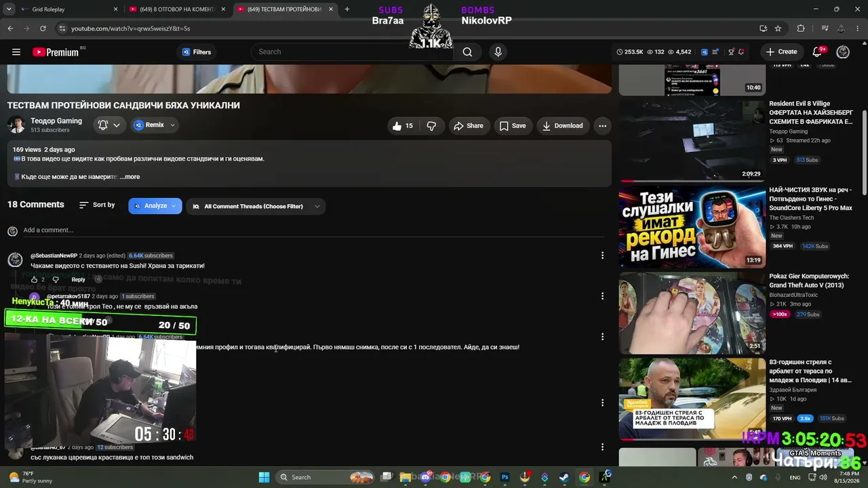Open the vidIQ Analyze dropdown

(x=155, y=206)
